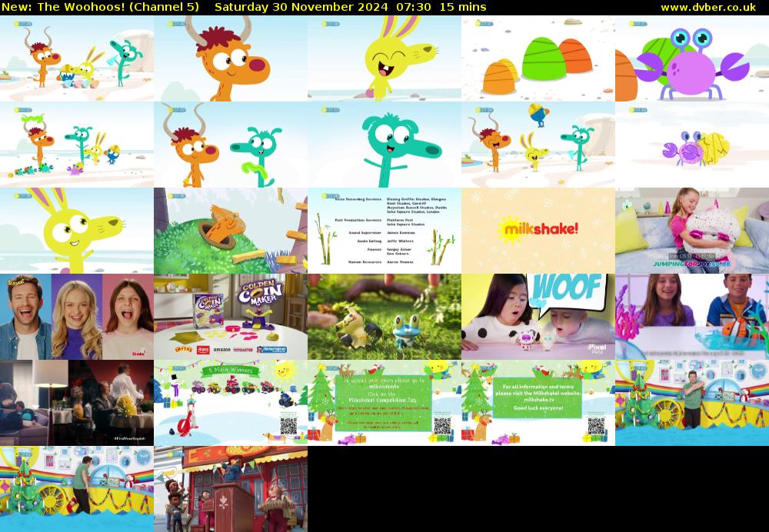Screen dimensions: 769x532
Task: Select the 07:30 start time text
Action: (412, 8)
